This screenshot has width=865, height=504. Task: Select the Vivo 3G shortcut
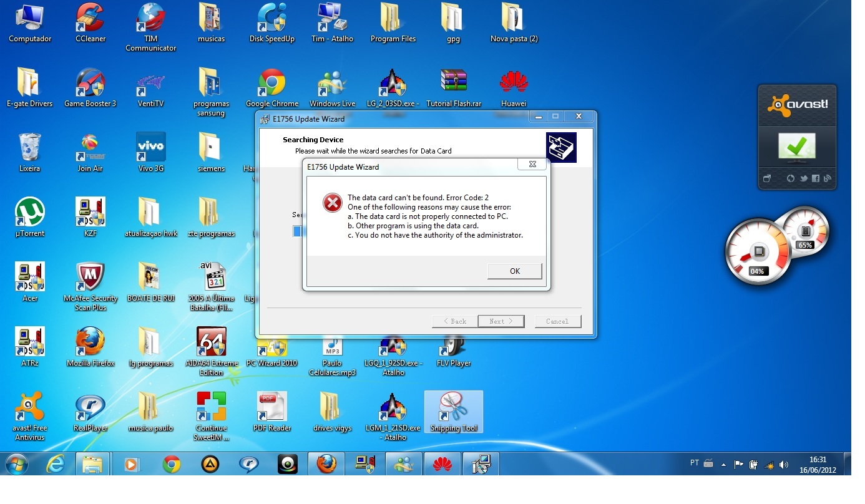point(150,153)
